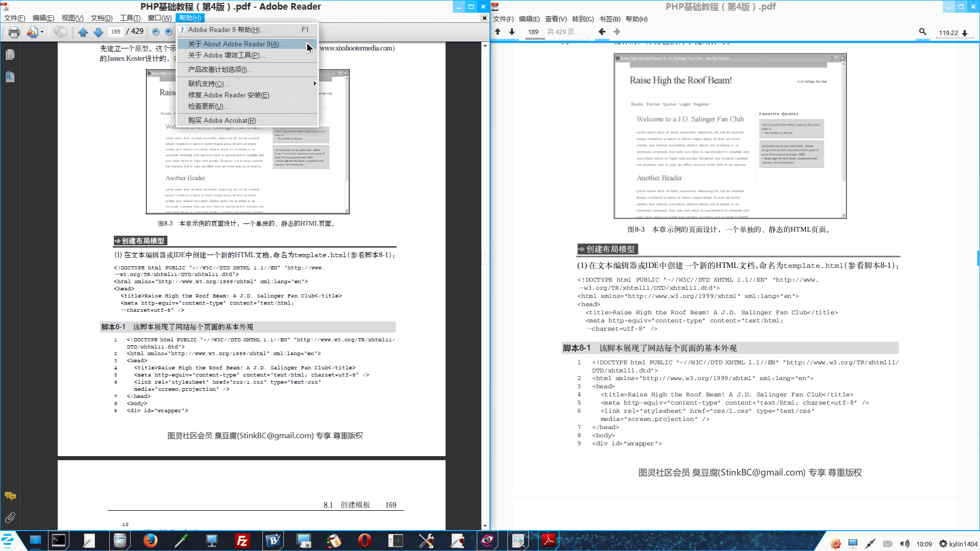This screenshot has width=980, height=551.
Task: Open 文件(F) menu in right PDF viewer
Action: pos(503,19)
